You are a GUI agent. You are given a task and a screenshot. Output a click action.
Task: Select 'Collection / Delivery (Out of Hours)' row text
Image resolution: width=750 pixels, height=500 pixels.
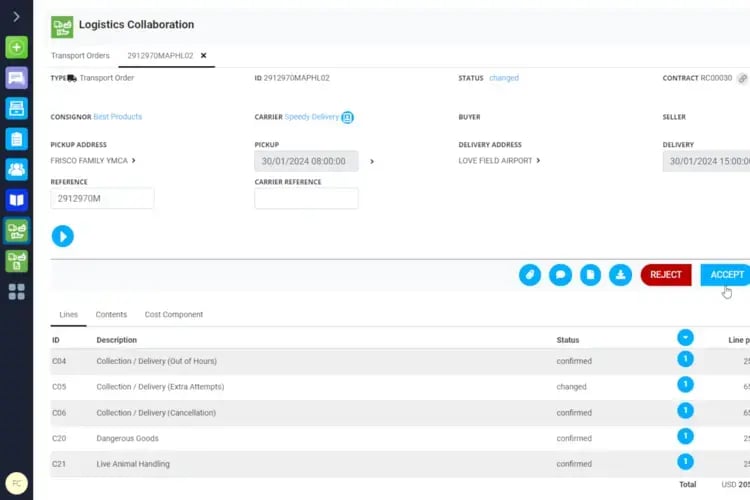coord(156,361)
